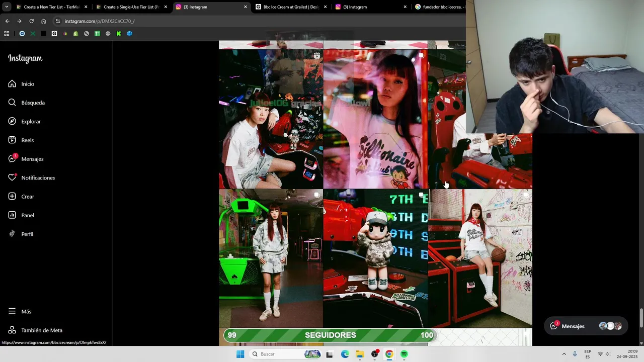
Task: Open File Explorer from the taskbar
Action: 360,354
